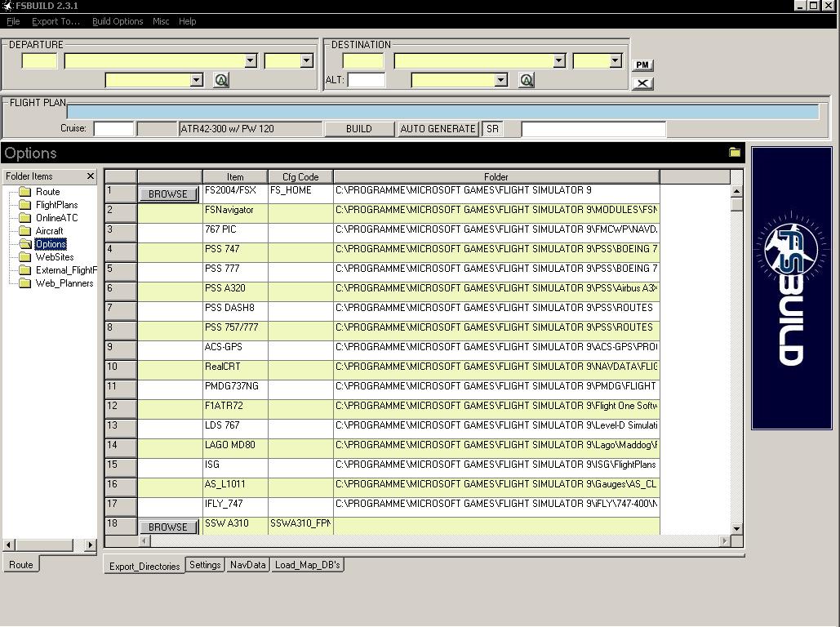Select row header number 10
The height and width of the screenshot is (627, 840).
(121, 370)
